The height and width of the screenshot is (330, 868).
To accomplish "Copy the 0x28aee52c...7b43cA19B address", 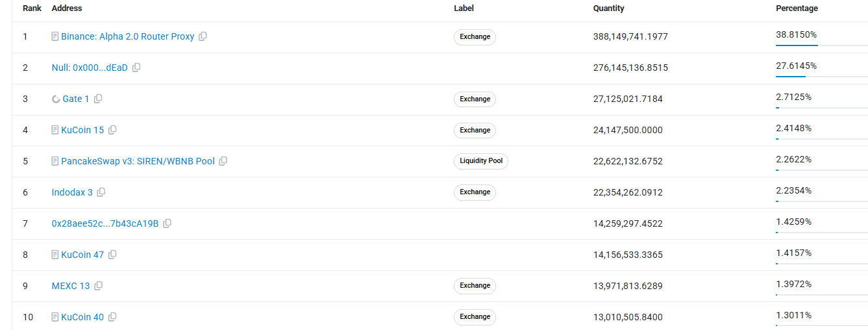I will (x=167, y=223).
